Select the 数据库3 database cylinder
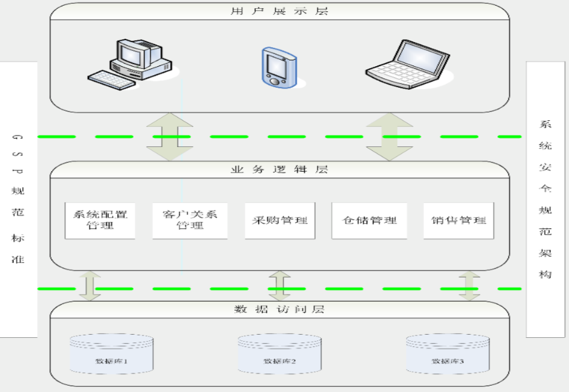 pyautogui.click(x=447, y=354)
